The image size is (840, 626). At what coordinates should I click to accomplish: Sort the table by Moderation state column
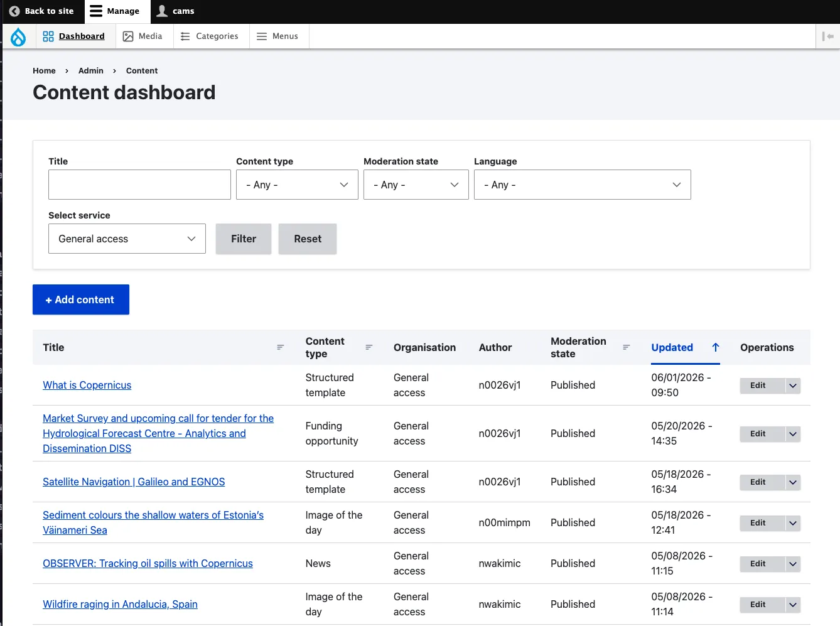click(578, 347)
